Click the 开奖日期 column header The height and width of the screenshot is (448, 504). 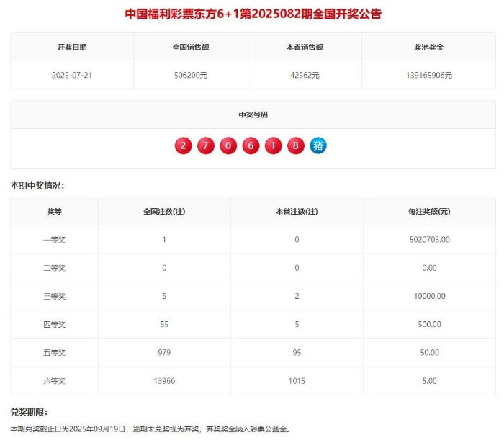(72, 48)
